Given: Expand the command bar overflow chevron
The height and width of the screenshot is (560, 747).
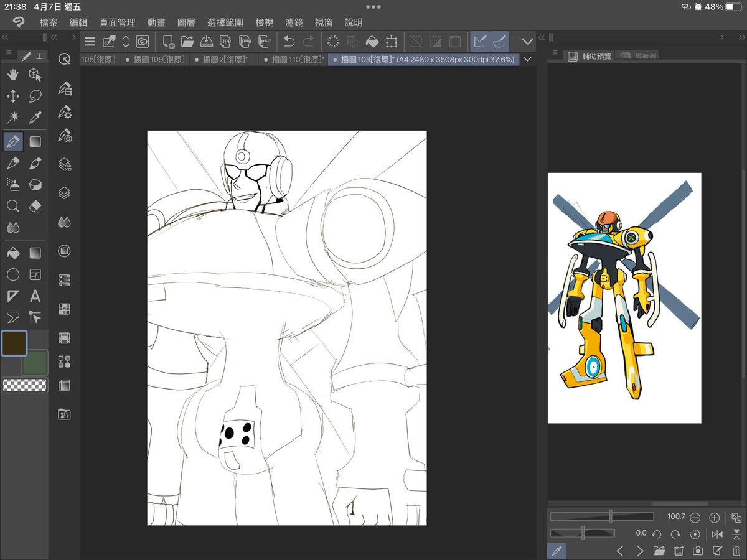Looking at the screenshot, I should tap(526, 41).
